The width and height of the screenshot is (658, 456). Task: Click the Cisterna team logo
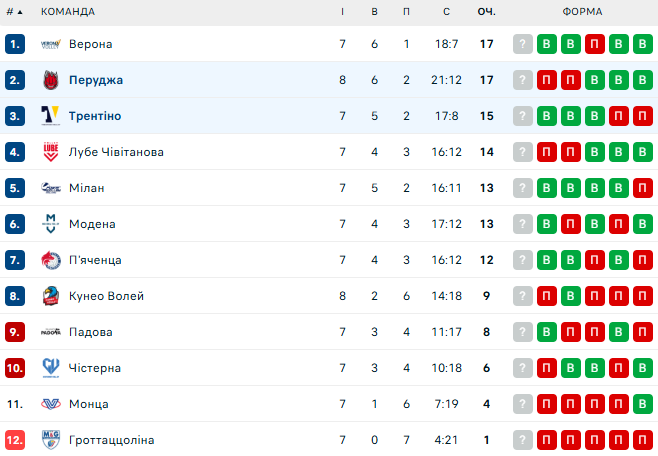(x=51, y=368)
